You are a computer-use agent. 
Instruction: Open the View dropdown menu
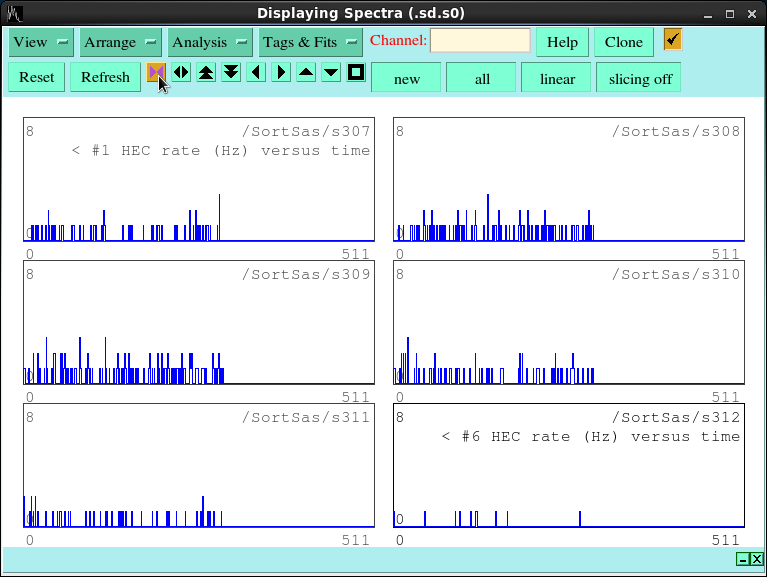[41, 42]
